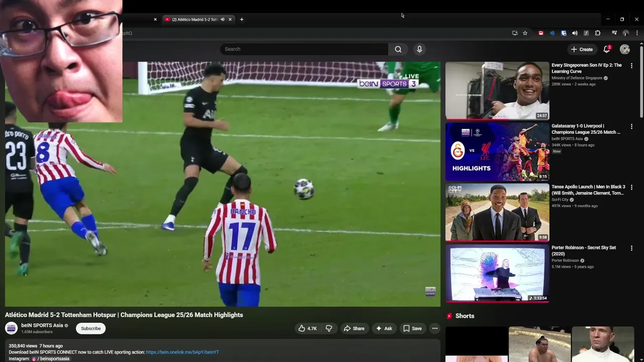The width and height of the screenshot is (644, 362).
Task: Click the Shorts section heading
Action: click(465, 316)
